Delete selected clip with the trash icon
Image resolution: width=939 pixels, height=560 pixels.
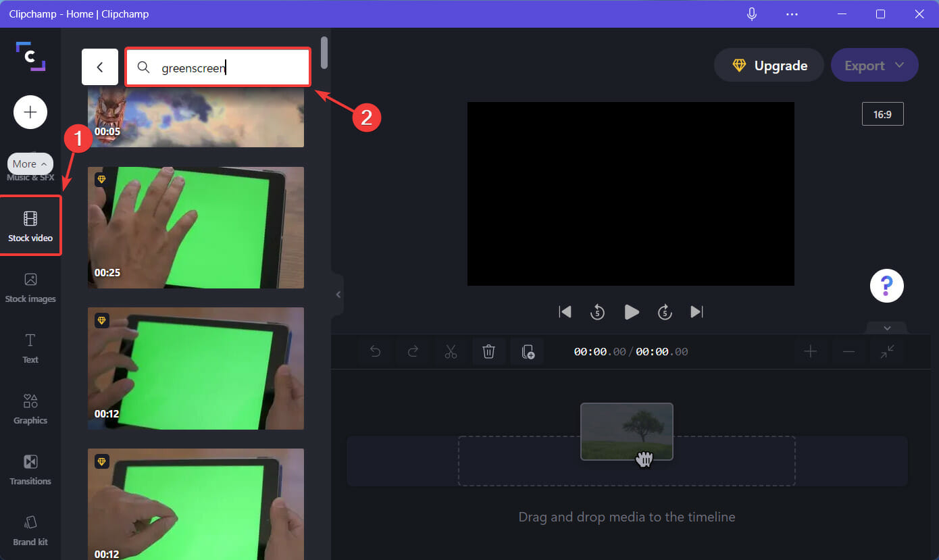pos(488,351)
